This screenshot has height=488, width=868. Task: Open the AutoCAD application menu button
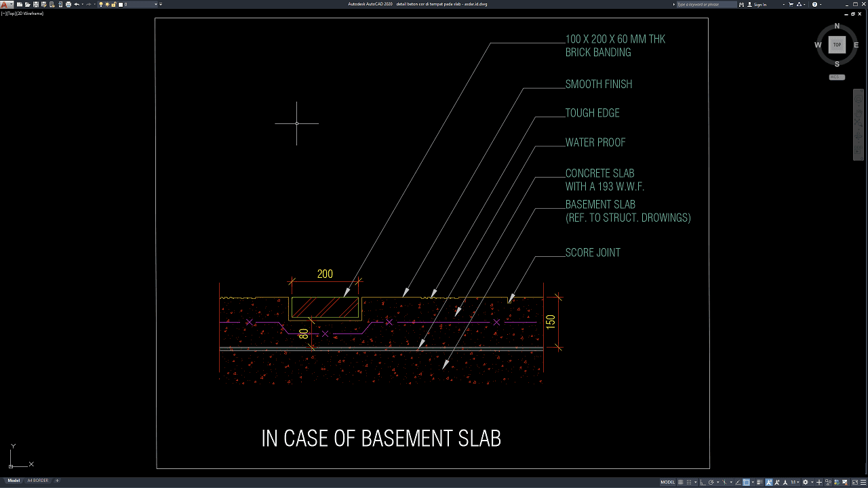click(x=5, y=4)
